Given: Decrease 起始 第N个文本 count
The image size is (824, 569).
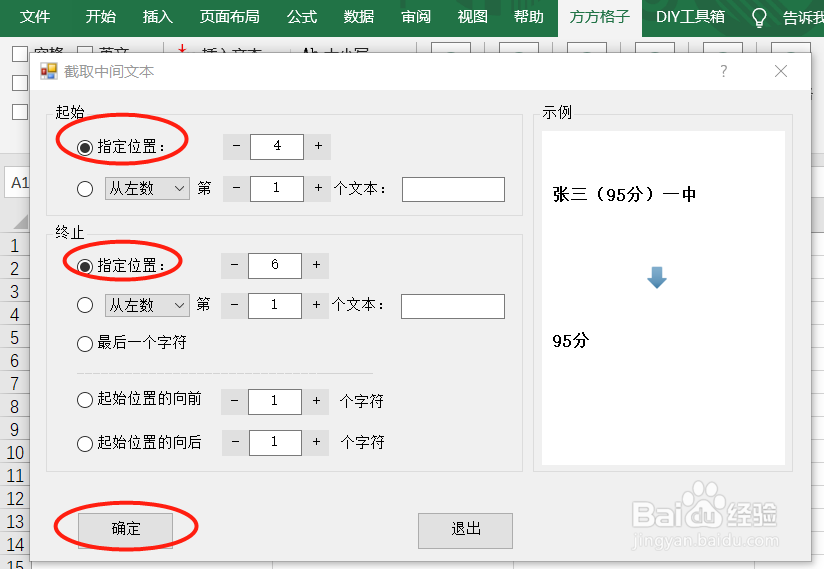Looking at the screenshot, I should pyautogui.click(x=236, y=189).
